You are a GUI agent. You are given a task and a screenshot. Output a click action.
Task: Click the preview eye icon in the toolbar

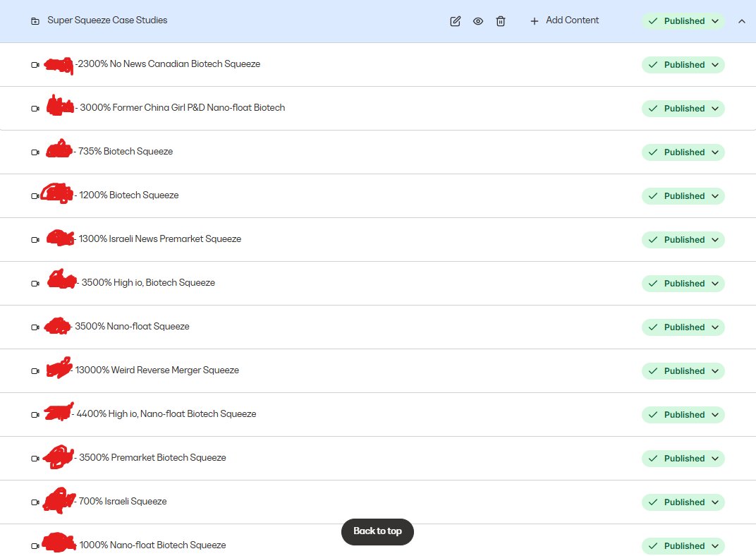click(x=478, y=21)
